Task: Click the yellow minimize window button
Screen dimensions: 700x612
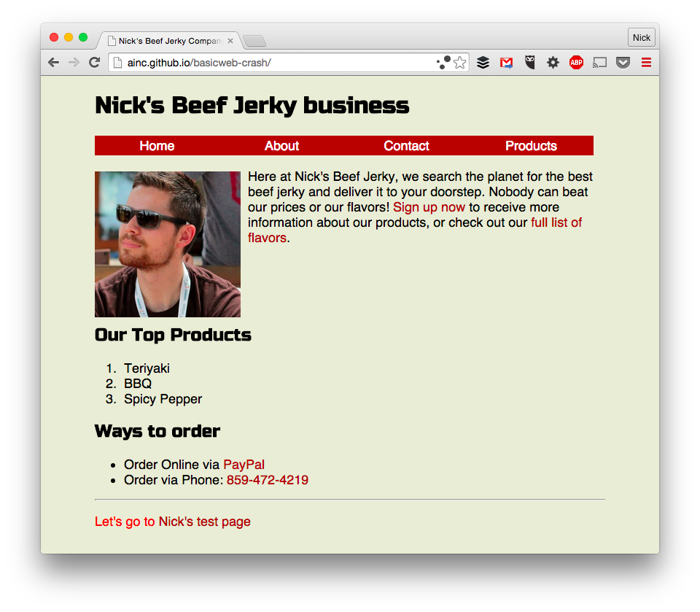Action: click(69, 37)
